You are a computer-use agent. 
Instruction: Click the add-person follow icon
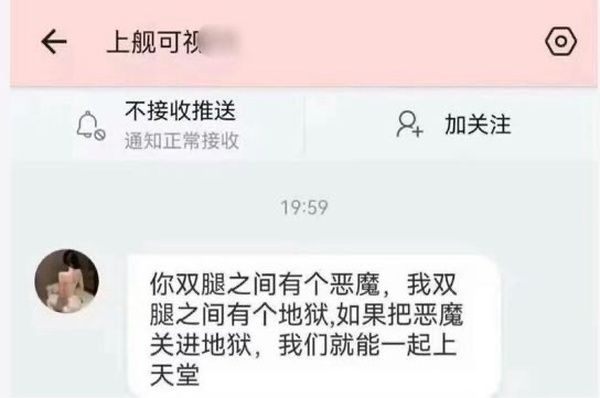pyautogui.click(x=409, y=124)
